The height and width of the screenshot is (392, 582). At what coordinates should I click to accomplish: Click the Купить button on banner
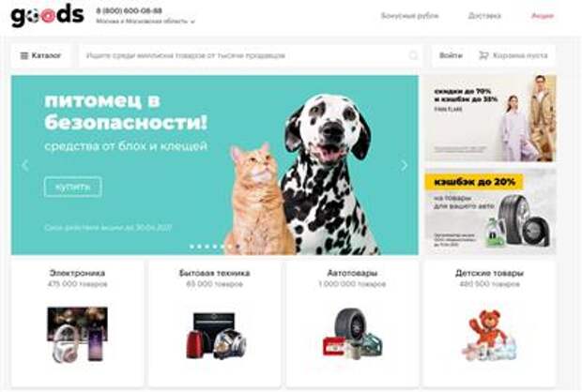[x=73, y=187]
